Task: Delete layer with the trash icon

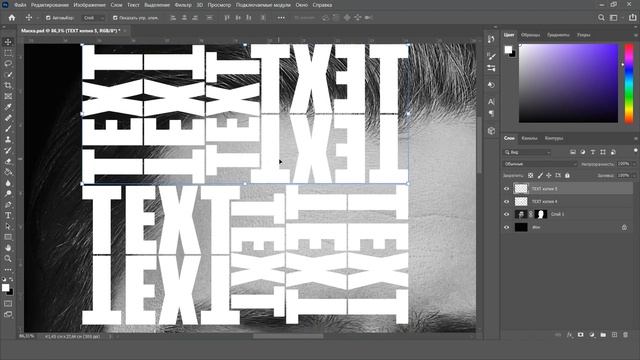Action: [x=625, y=335]
